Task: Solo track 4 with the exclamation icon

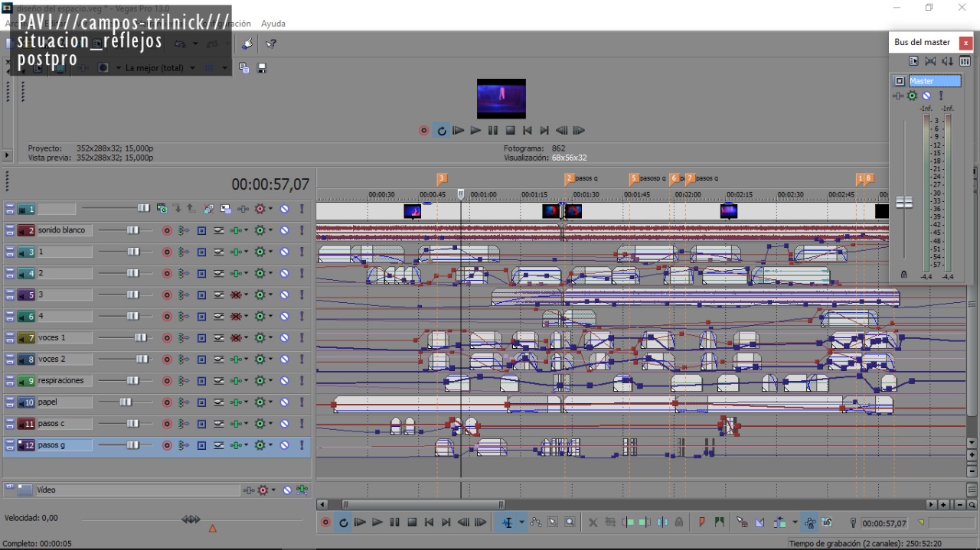Action: click(x=302, y=316)
